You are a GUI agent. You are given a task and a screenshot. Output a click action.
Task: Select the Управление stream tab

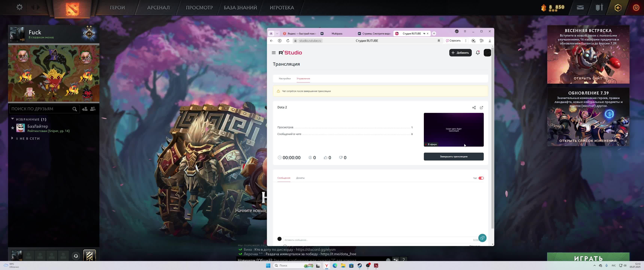303,78
